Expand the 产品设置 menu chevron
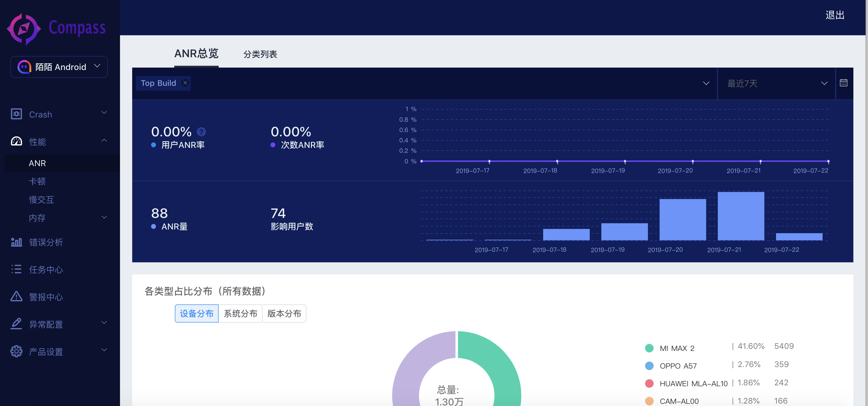 pyautogui.click(x=104, y=350)
